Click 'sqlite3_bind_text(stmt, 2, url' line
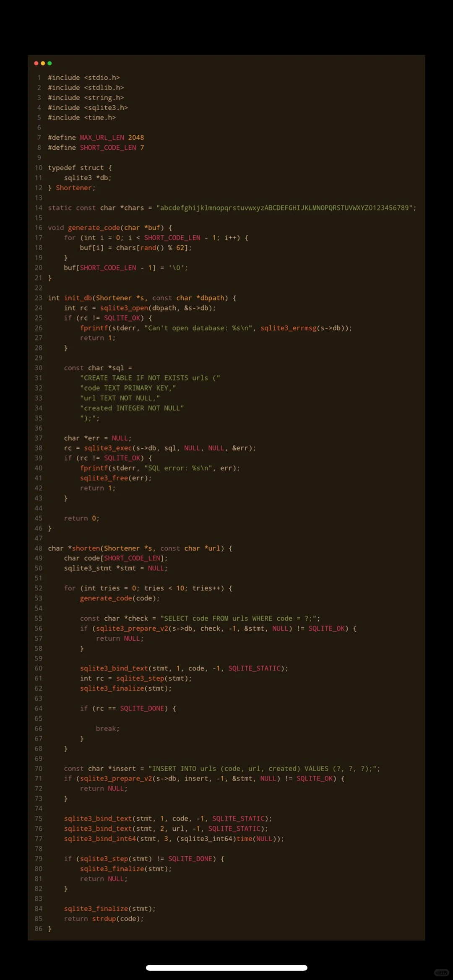Screen dimensions: 453x980 pos(166,829)
